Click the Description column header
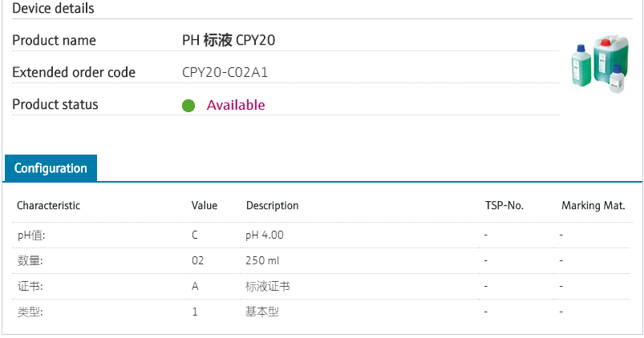The image size is (644, 338). pos(273,206)
